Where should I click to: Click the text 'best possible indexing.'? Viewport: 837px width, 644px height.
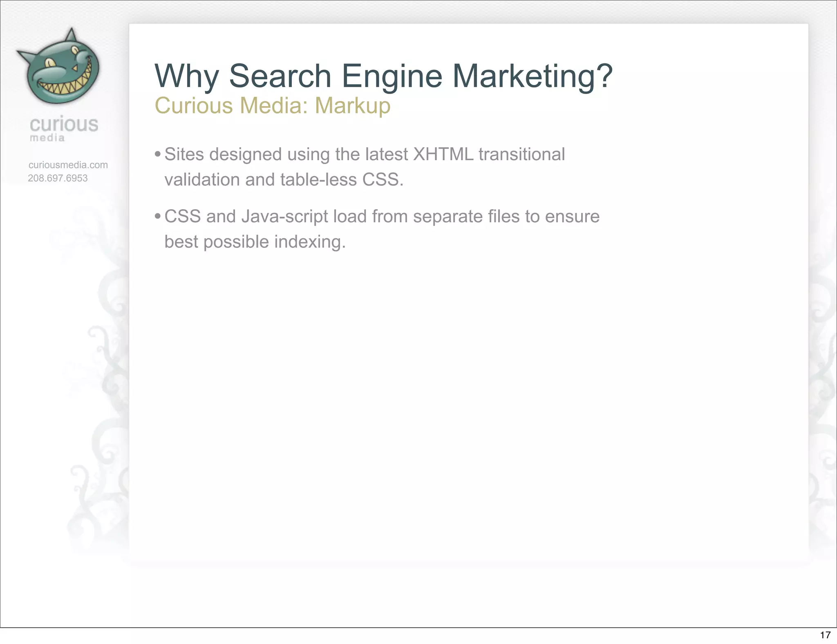point(255,242)
